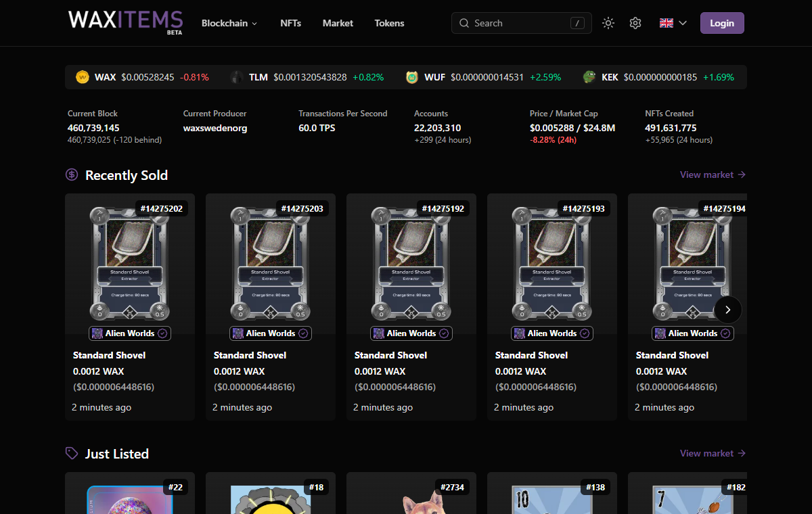Open Alien Worlds collection on card #14275192
Screen dimensions: 812x514
411,333
